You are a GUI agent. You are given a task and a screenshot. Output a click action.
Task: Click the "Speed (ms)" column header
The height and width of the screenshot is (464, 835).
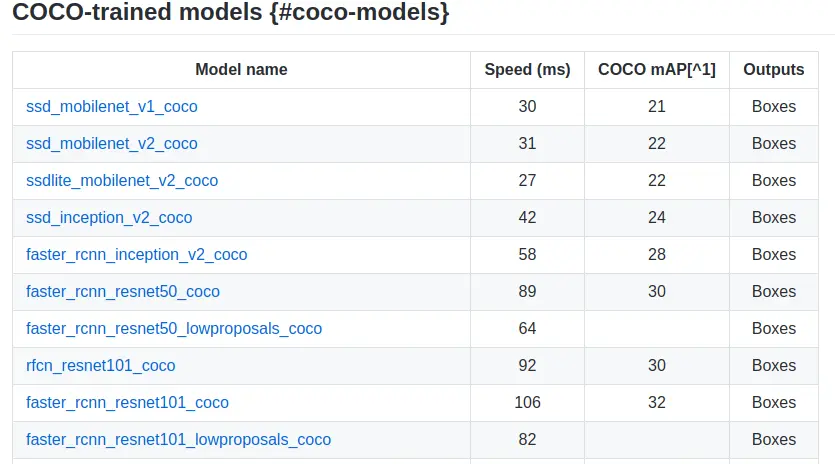[x=527, y=70]
